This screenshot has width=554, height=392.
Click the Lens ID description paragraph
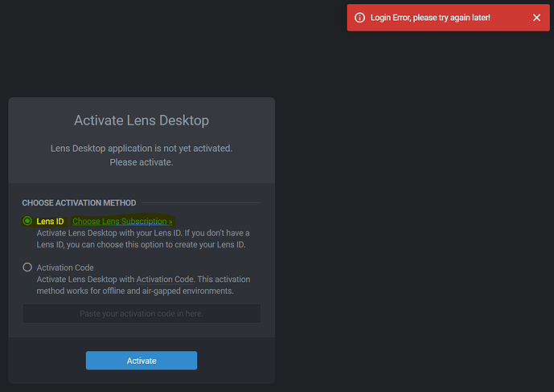coord(141,239)
